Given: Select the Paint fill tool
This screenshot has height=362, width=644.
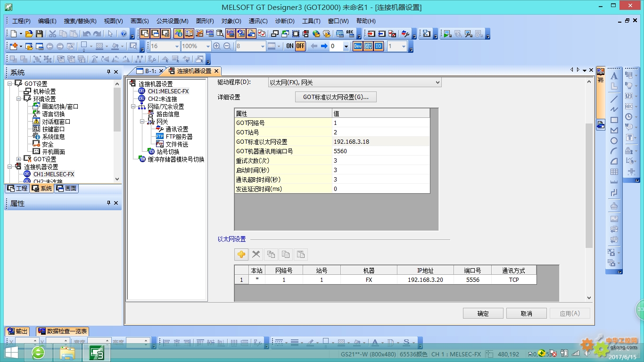Looking at the screenshot, I should coord(614,206).
